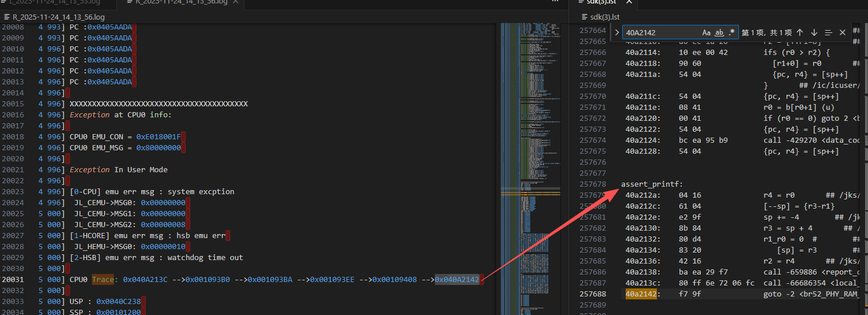868x315 pixels.
Task: Click the assert_printf: label in sdk(3).lst
Action: click(652, 184)
